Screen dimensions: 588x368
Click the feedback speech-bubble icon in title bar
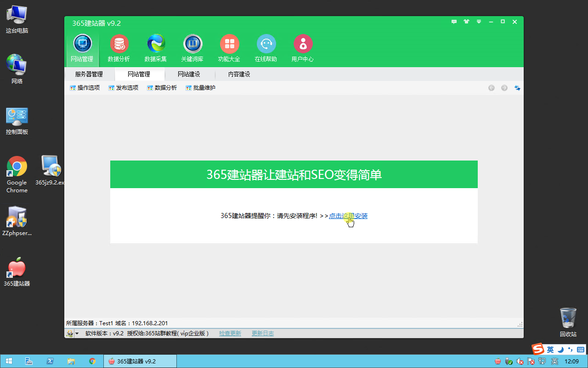454,22
